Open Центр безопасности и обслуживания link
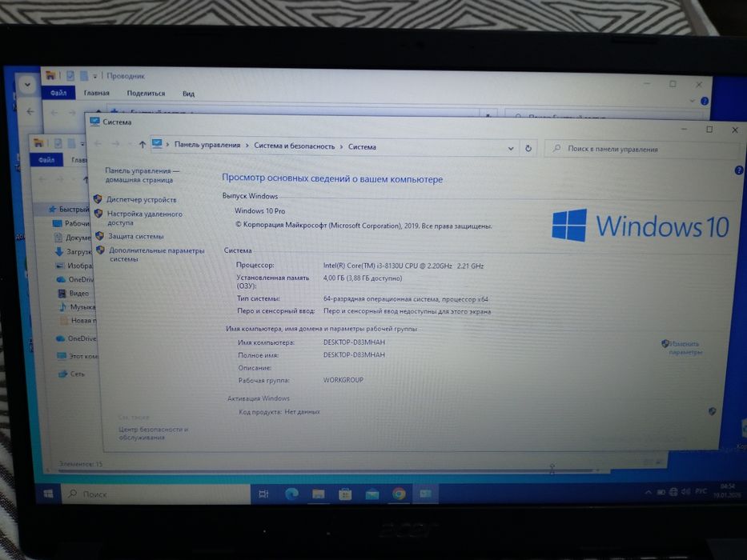 153,433
